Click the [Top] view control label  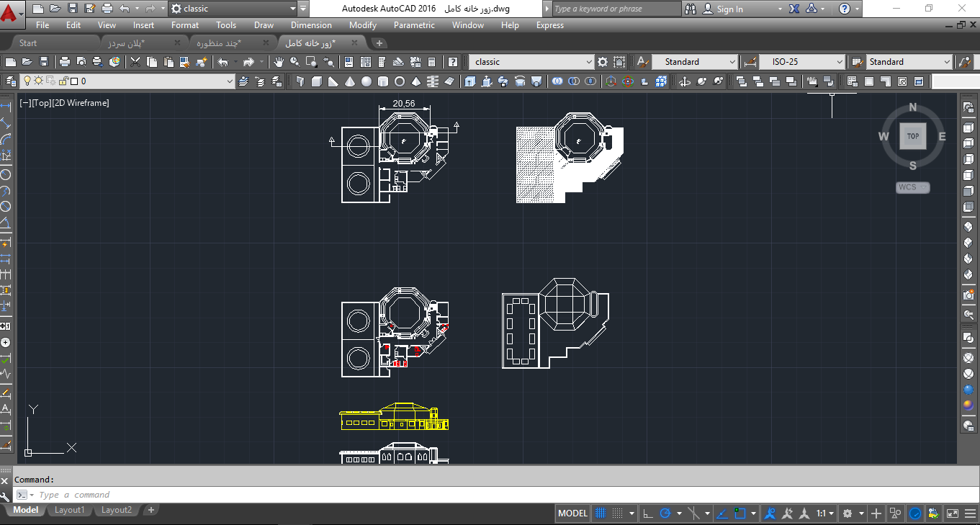tap(41, 103)
